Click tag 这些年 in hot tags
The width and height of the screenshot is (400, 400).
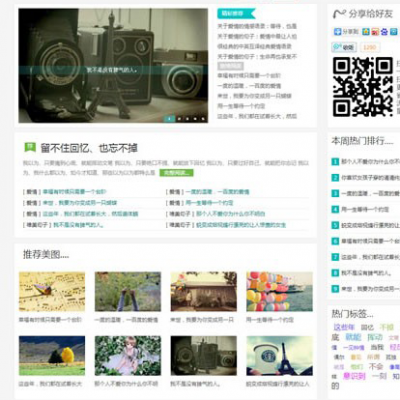(344, 327)
